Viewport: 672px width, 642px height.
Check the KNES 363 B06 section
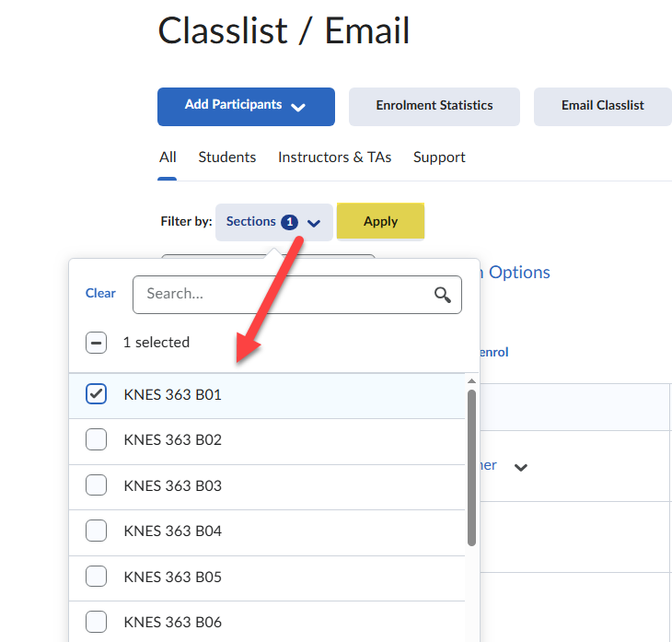pyautogui.click(x=97, y=622)
